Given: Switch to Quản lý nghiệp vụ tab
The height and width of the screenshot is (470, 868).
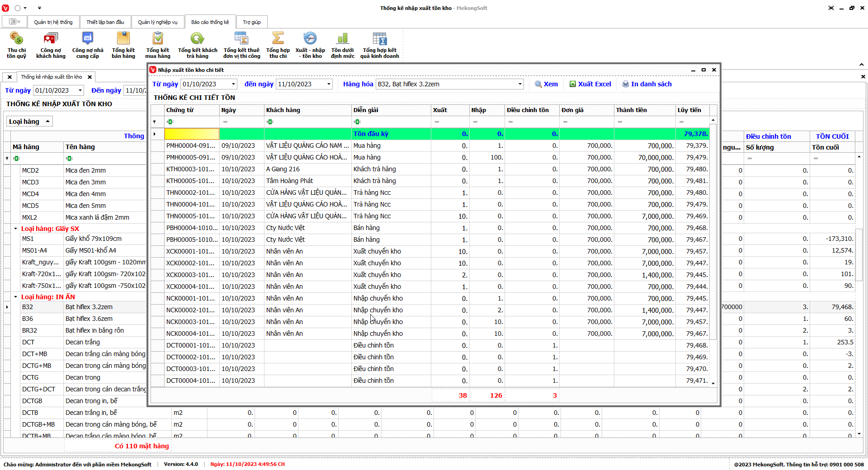Looking at the screenshot, I should pyautogui.click(x=157, y=22).
